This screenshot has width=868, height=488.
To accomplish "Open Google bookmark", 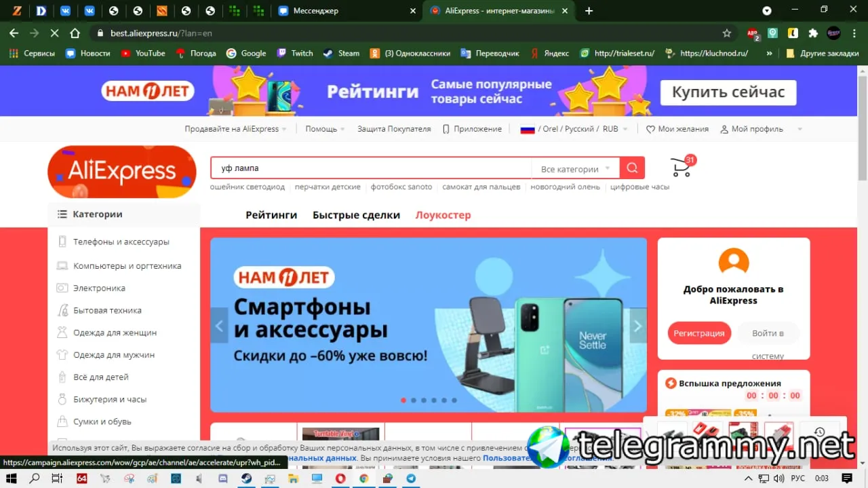I will [246, 53].
